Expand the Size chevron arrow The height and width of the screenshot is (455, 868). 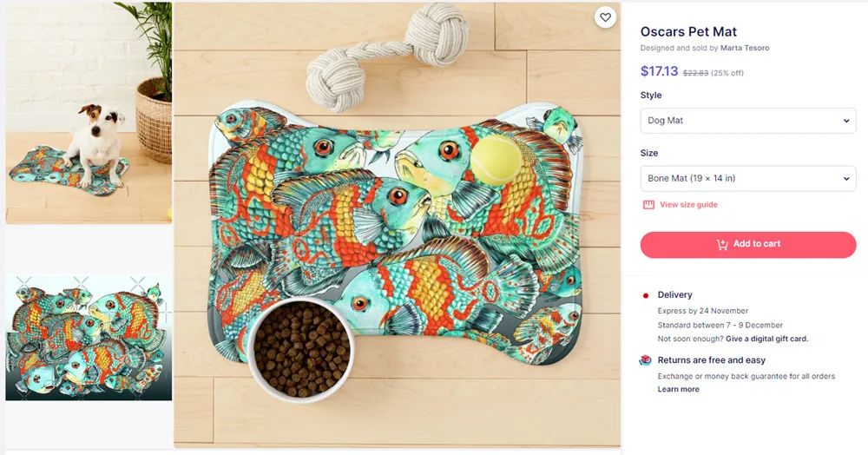tap(846, 179)
